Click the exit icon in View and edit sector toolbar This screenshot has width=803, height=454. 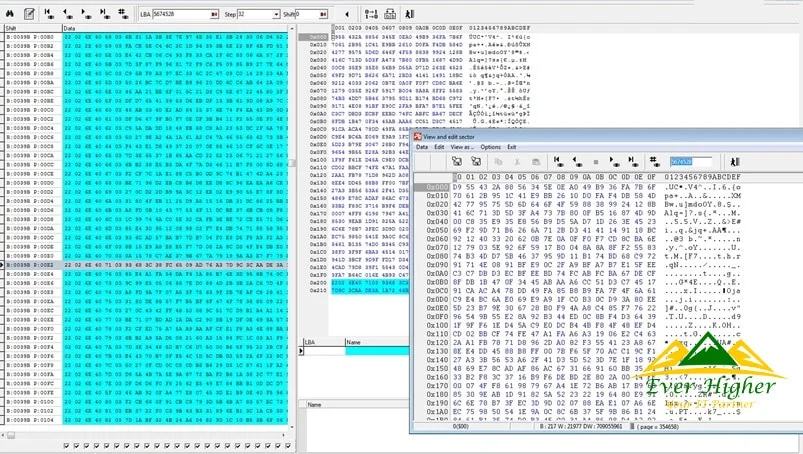[x=735, y=162]
